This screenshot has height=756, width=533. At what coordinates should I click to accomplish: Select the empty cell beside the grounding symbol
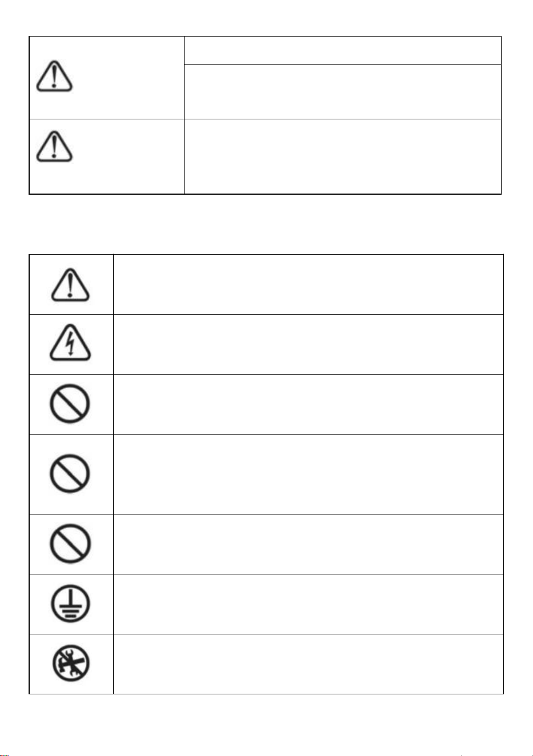pyautogui.click(x=308, y=604)
